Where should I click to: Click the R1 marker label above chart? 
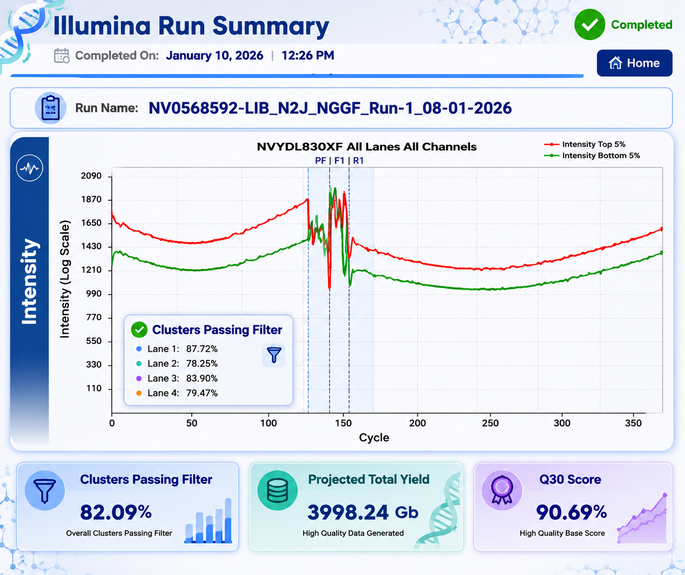click(358, 161)
